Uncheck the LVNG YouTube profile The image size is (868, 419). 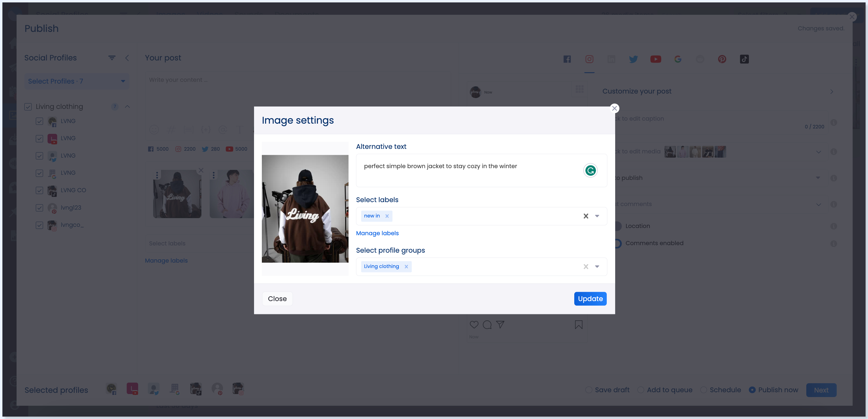click(39, 139)
